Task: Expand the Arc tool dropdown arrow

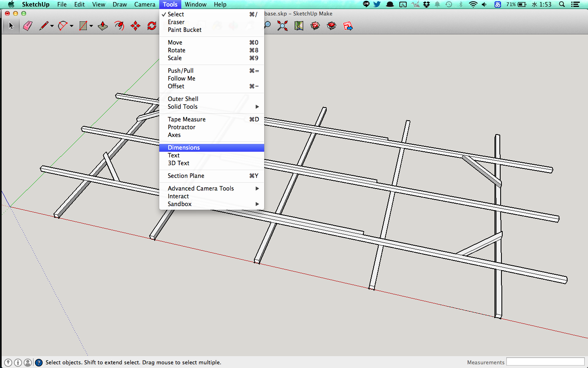Action: click(71, 26)
